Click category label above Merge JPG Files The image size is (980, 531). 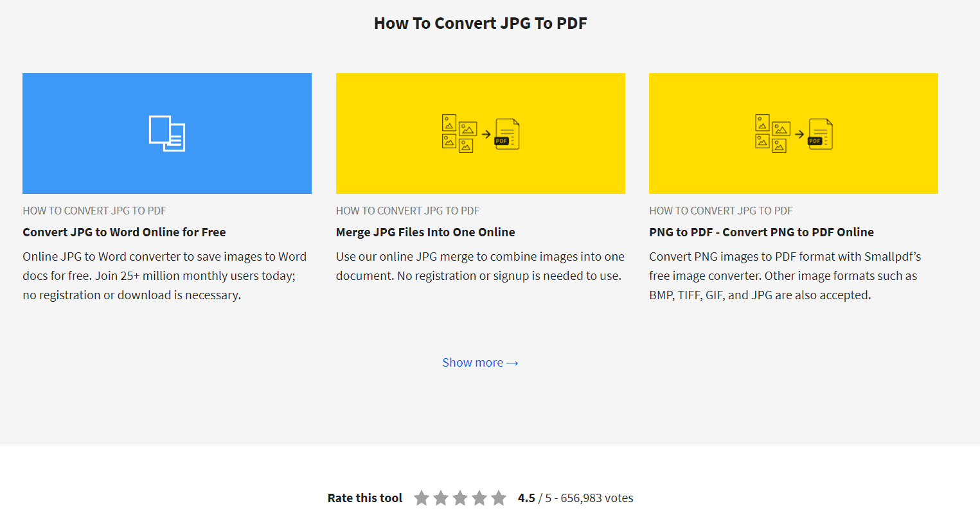pos(407,211)
